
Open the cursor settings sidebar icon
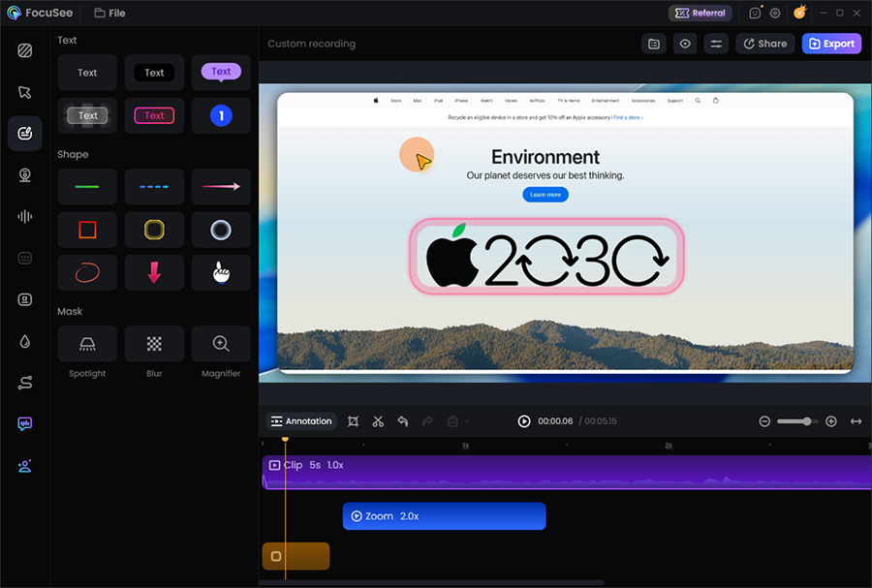pyautogui.click(x=25, y=92)
